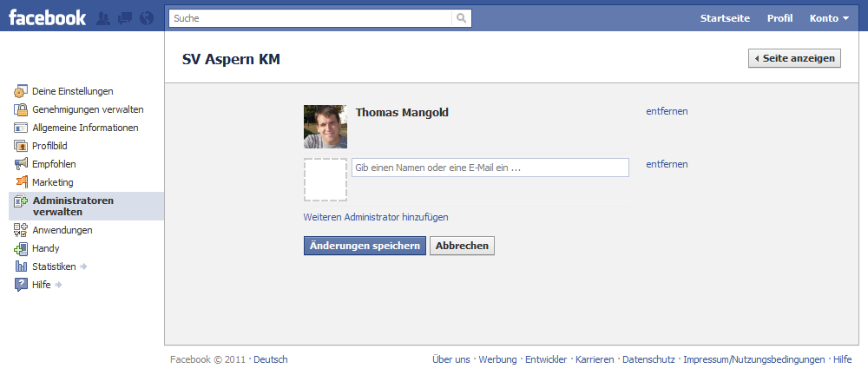Click the Profilbild icon
The image size is (868, 375).
21,146
